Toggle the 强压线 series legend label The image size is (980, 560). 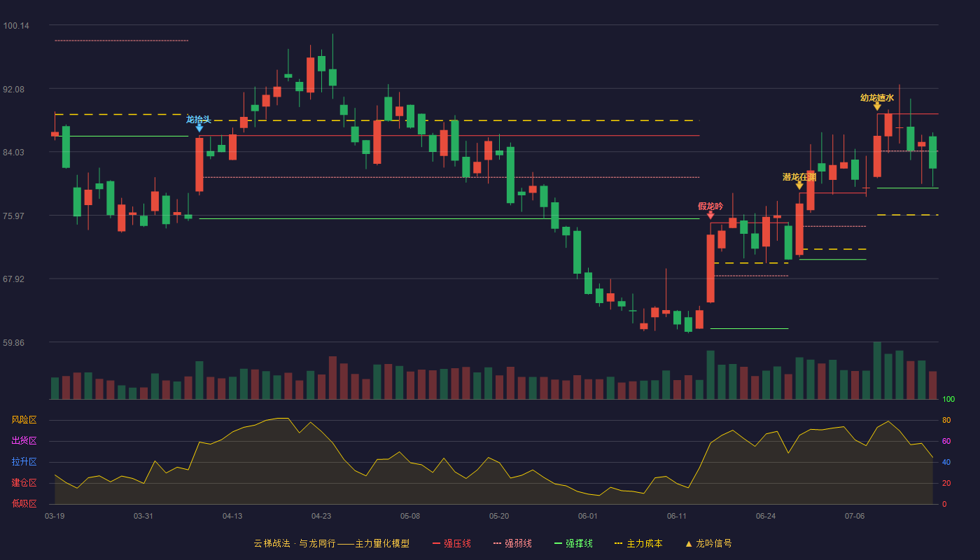tap(457, 543)
